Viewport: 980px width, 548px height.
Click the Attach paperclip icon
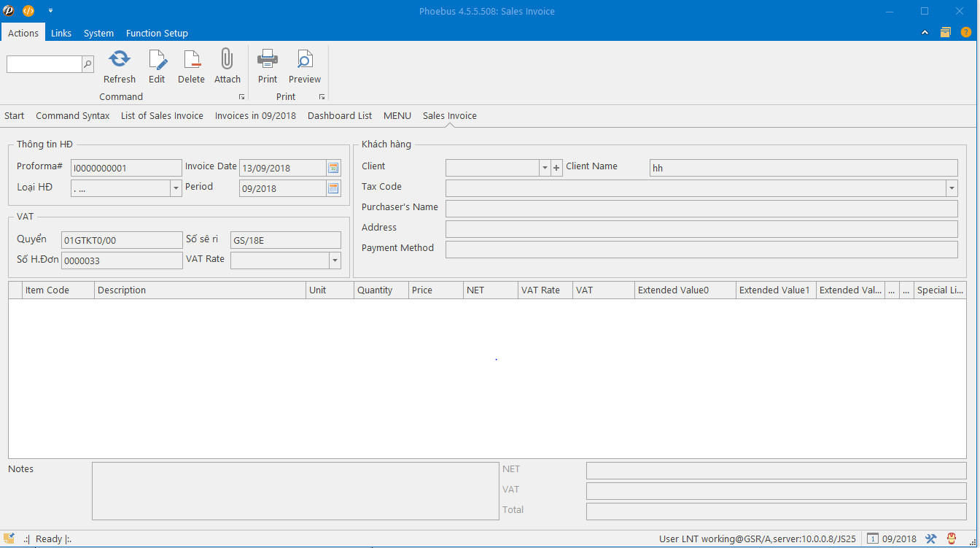(227, 59)
